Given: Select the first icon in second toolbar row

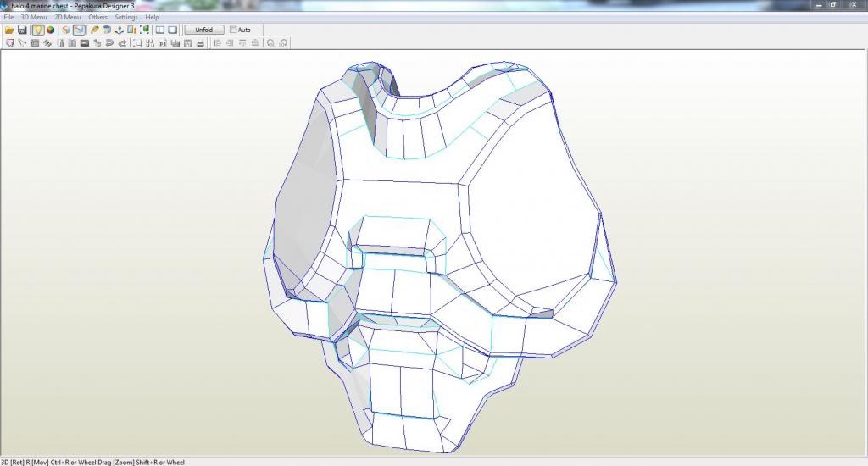Looking at the screenshot, I should click(9, 42).
